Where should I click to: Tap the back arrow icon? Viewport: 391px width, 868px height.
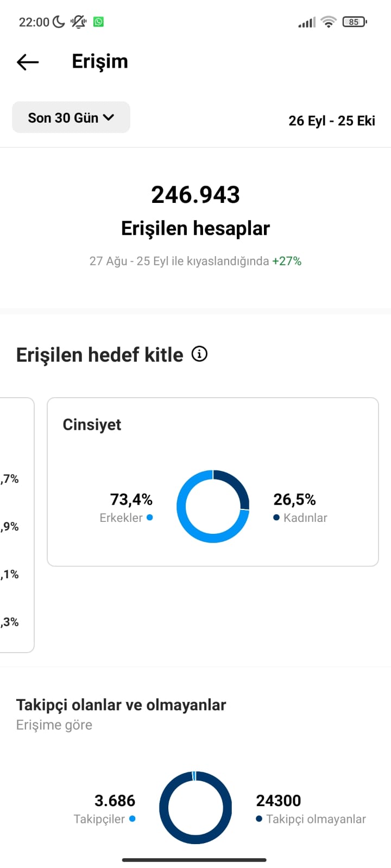coord(28,62)
